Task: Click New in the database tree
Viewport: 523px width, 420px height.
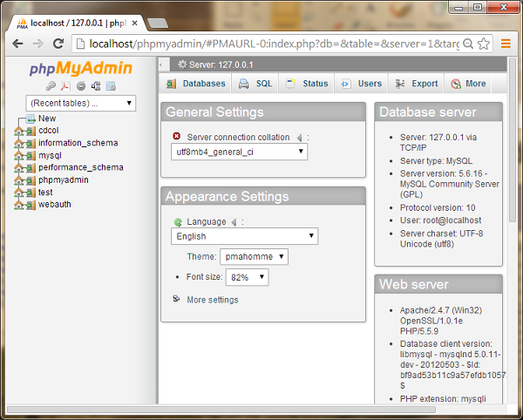Action: click(x=47, y=119)
